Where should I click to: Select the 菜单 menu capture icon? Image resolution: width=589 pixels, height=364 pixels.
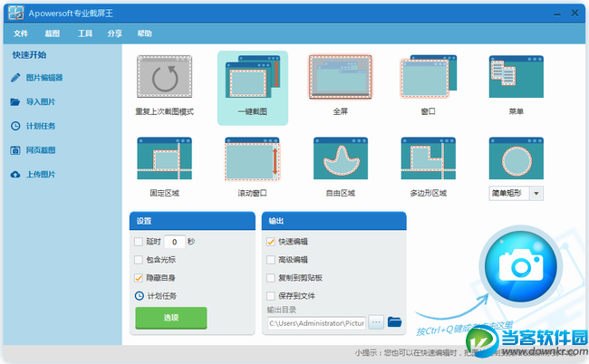pos(517,77)
